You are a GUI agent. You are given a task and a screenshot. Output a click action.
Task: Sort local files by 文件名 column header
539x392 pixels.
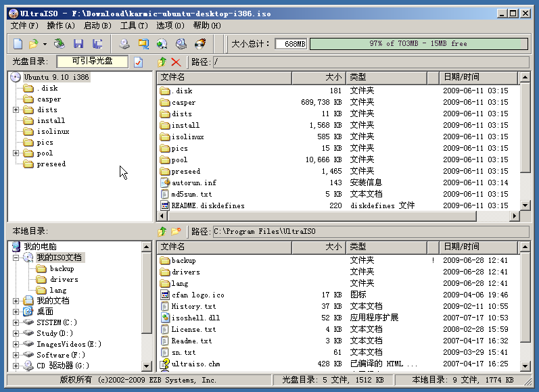[225, 247]
